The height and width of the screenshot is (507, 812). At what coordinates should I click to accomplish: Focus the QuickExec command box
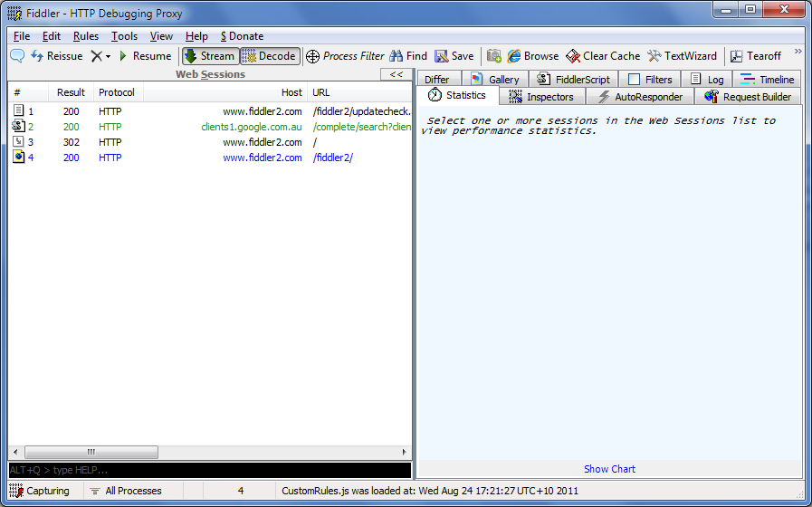click(x=210, y=470)
